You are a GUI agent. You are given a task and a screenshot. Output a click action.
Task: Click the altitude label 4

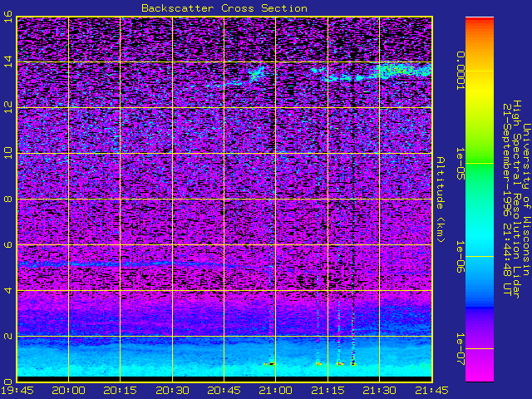point(8,290)
